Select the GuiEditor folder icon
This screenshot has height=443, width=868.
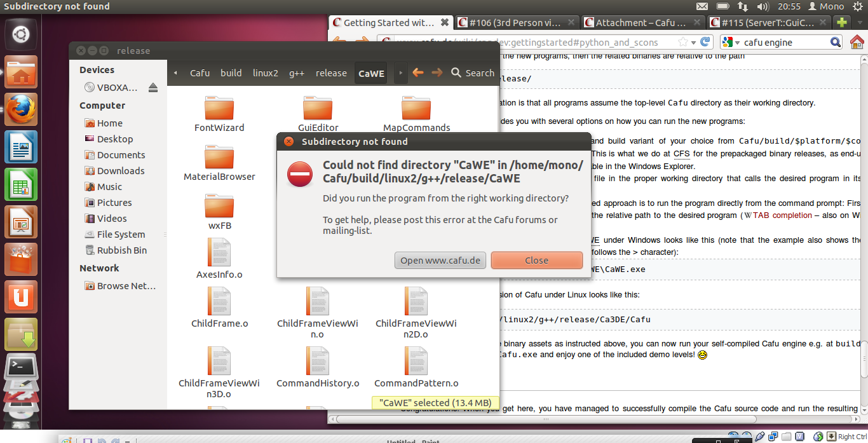pos(318,108)
